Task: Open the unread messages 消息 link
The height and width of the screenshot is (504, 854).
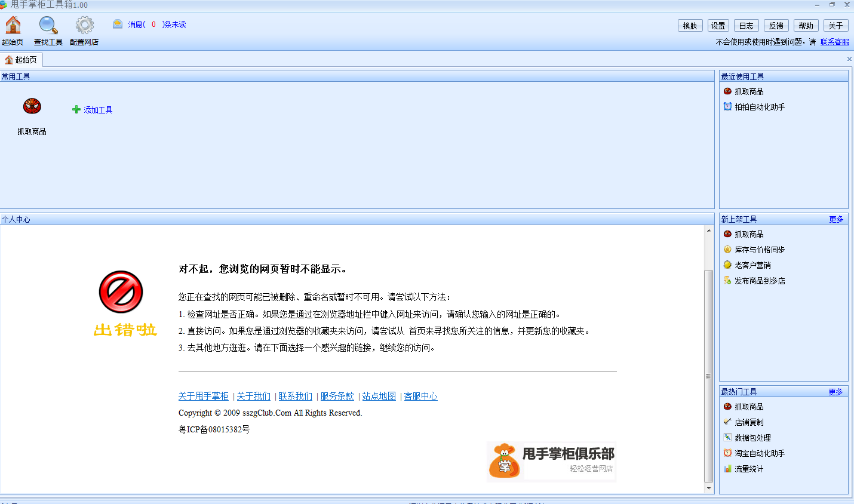Action: coord(157,24)
